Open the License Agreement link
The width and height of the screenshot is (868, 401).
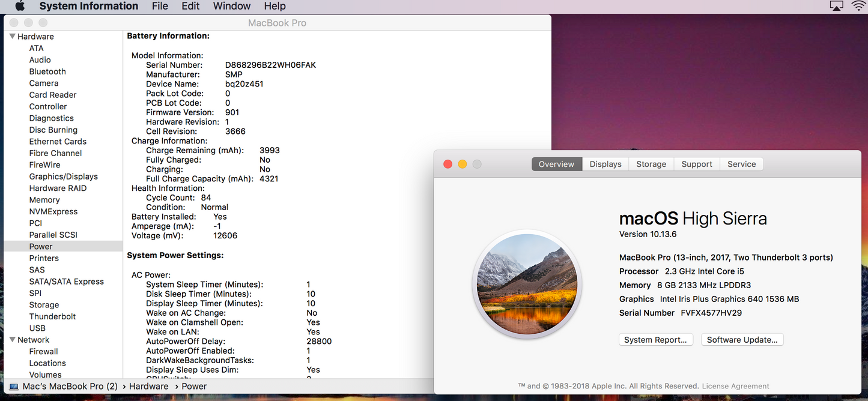[x=735, y=386]
